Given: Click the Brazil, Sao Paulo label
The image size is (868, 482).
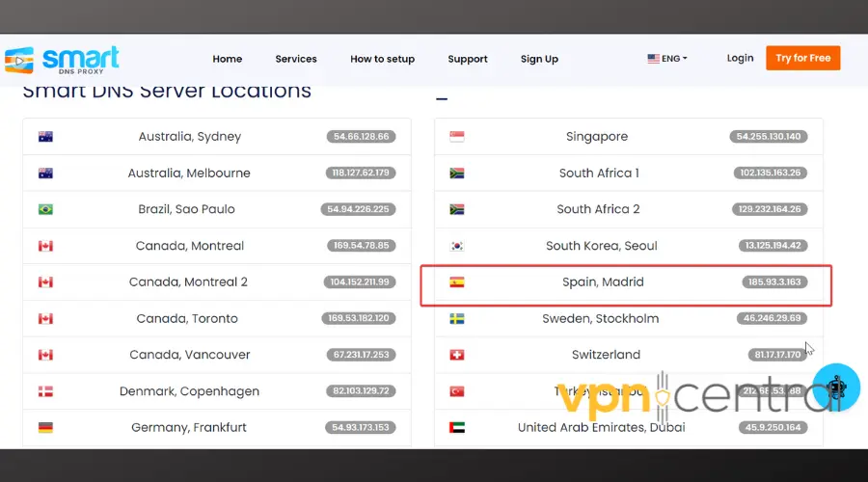Looking at the screenshot, I should [x=186, y=209].
